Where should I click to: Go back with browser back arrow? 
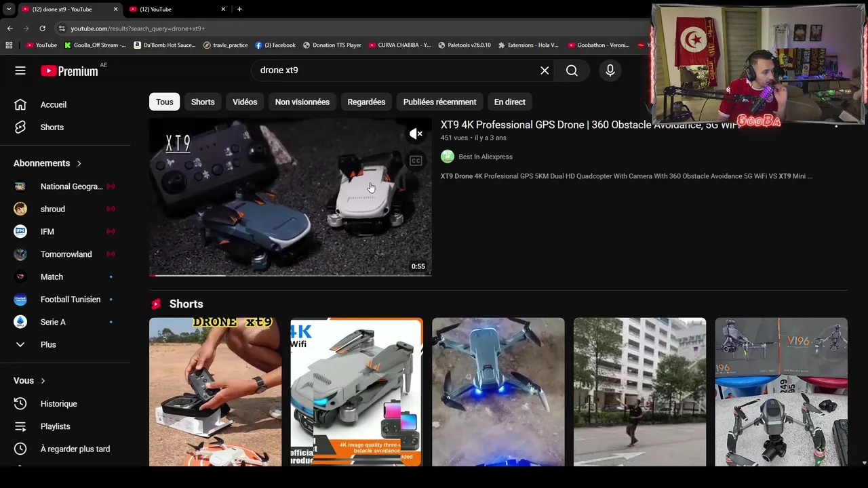click(x=9, y=28)
